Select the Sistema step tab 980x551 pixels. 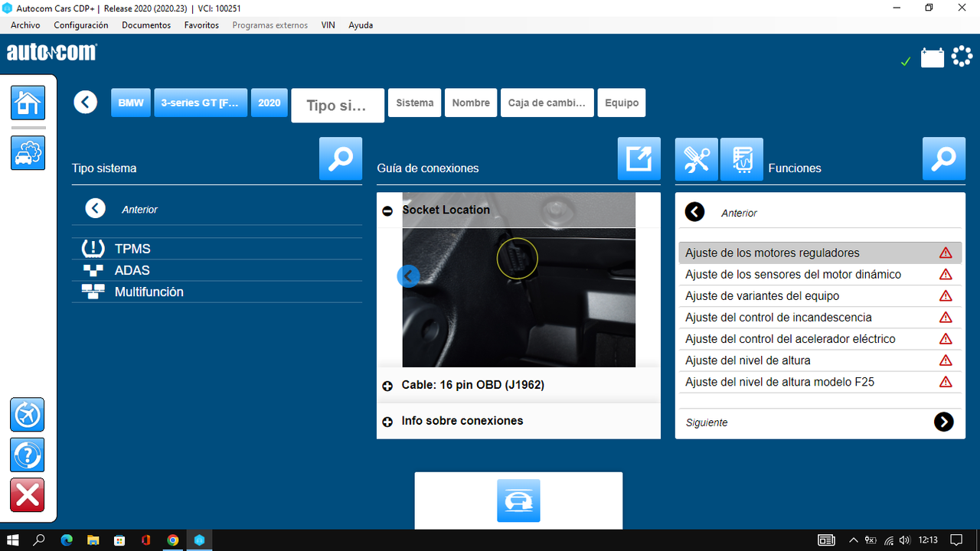pyautogui.click(x=415, y=103)
